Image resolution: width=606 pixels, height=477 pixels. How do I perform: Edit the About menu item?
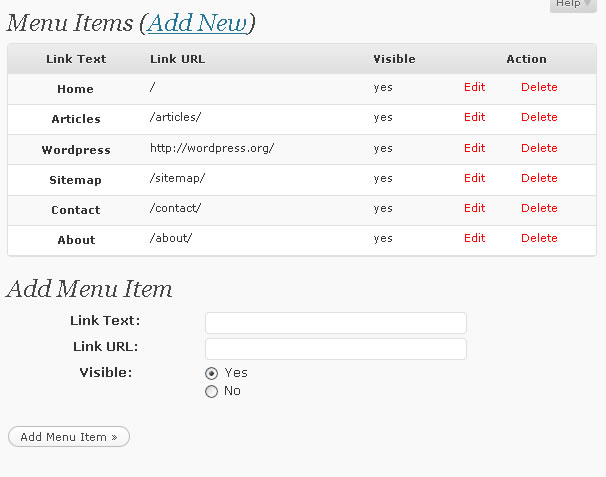pos(474,238)
